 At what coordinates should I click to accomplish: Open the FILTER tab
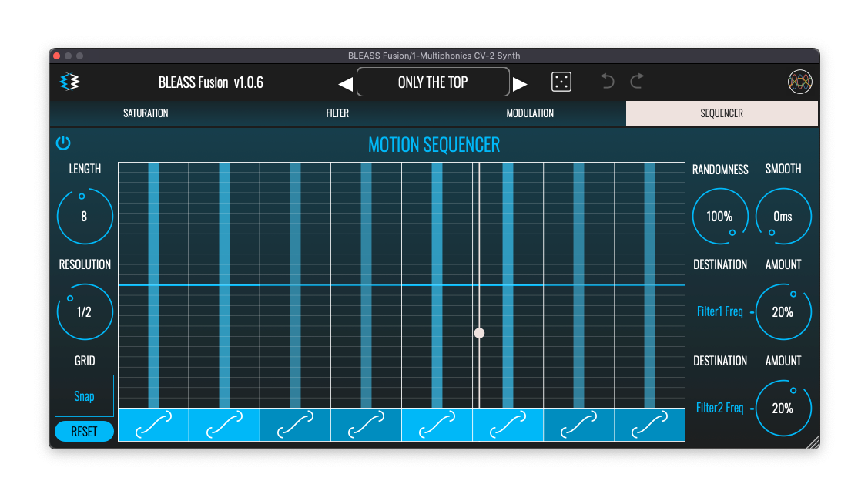(x=337, y=113)
